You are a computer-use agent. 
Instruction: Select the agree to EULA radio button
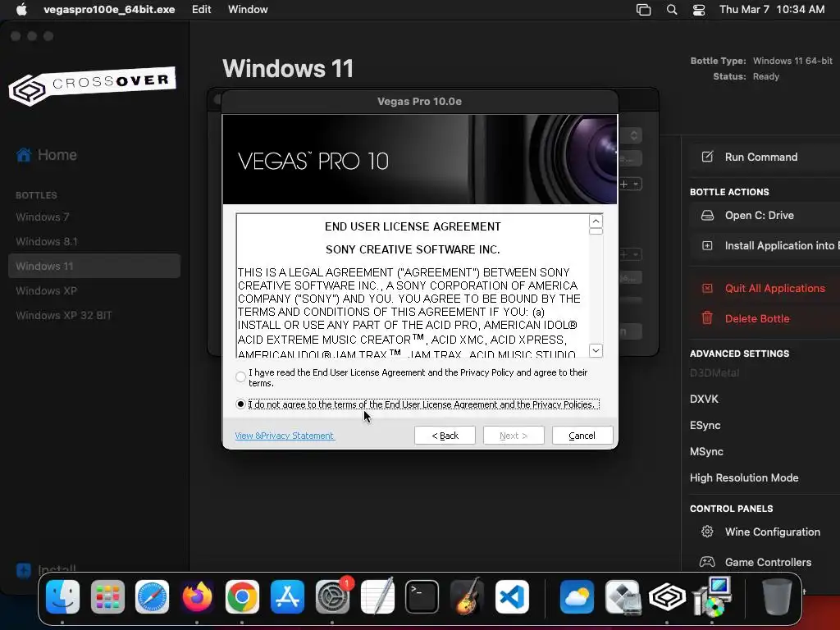[x=240, y=377]
